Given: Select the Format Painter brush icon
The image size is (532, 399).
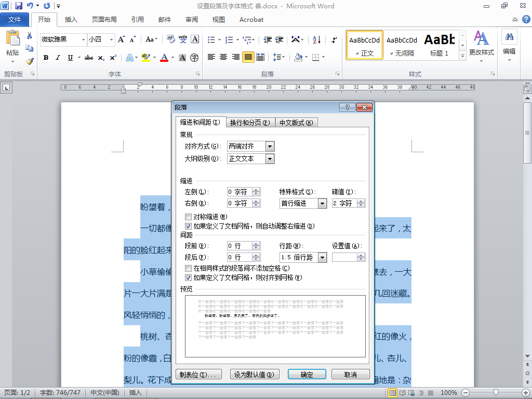Looking at the screenshot, I should 30,61.
